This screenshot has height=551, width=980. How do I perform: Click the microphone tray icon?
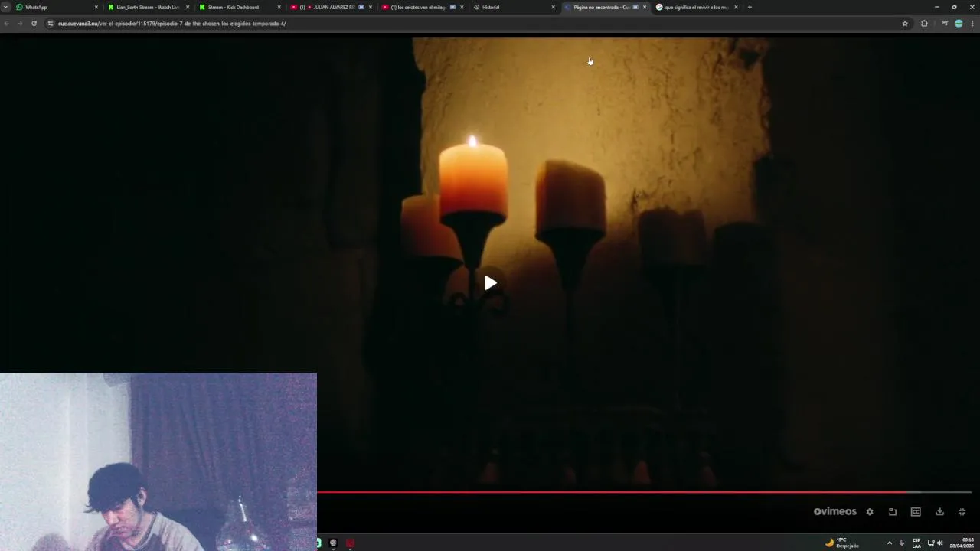coord(901,543)
